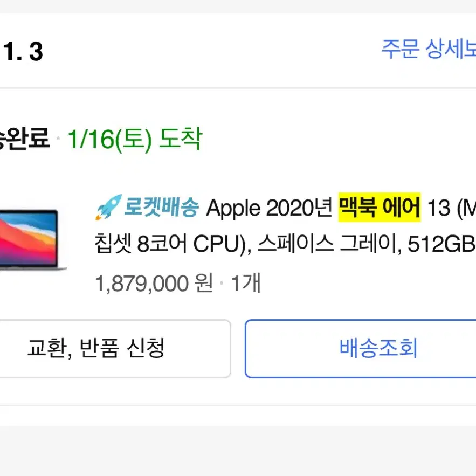The height and width of the screenshot is (476, 476).
Task: Click the 1개 quantity label
Action: pos(246,284)
